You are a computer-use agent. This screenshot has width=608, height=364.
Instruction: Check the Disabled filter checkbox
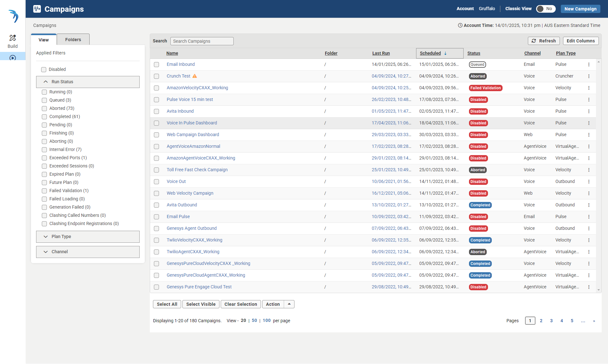44,70
